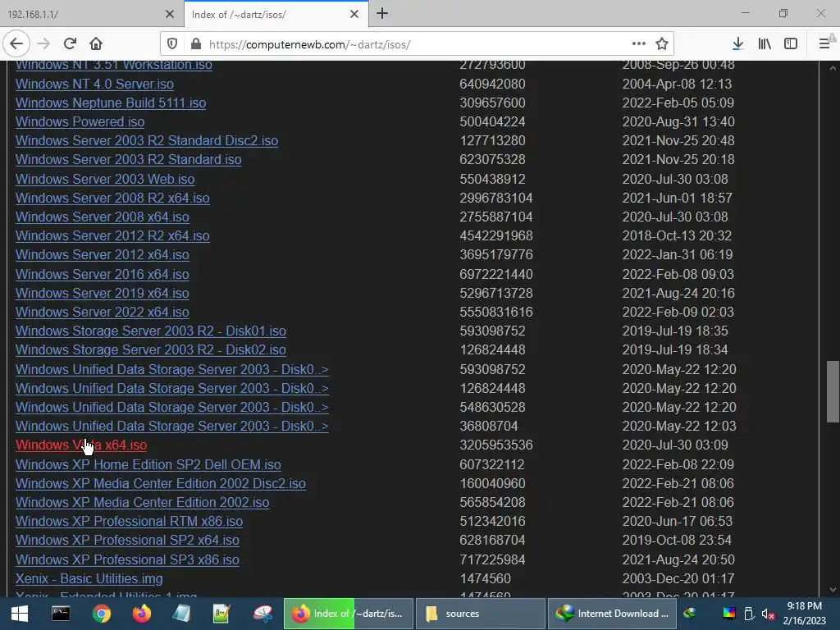840x630 pixels.
Task: Open the Library bookmarks and history icon
Action: point(765,43)
